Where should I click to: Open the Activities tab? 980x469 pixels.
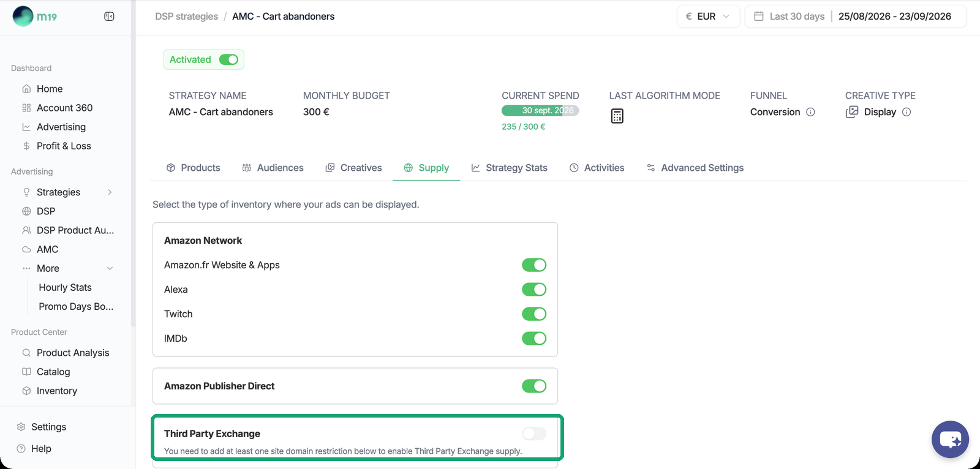[x=597, y=168]
